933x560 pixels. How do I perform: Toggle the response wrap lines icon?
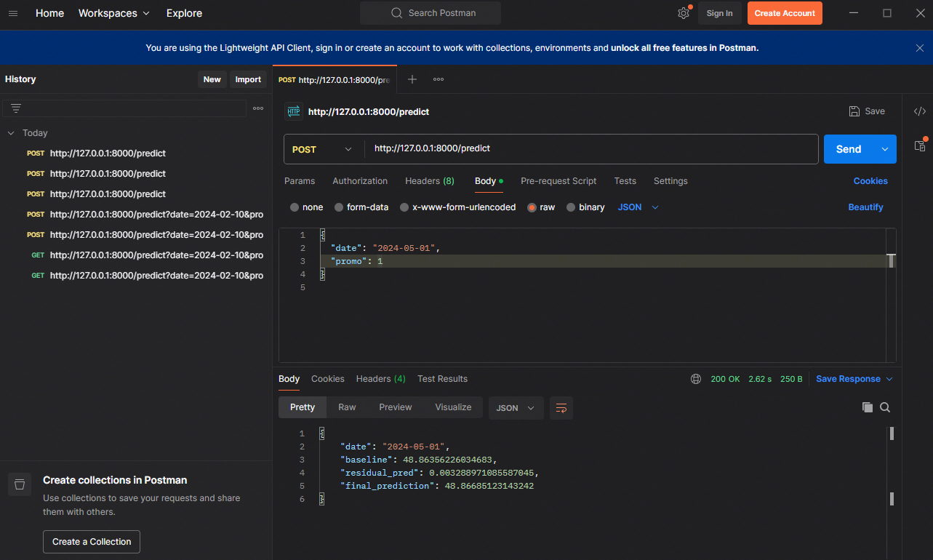coord(561,408)
